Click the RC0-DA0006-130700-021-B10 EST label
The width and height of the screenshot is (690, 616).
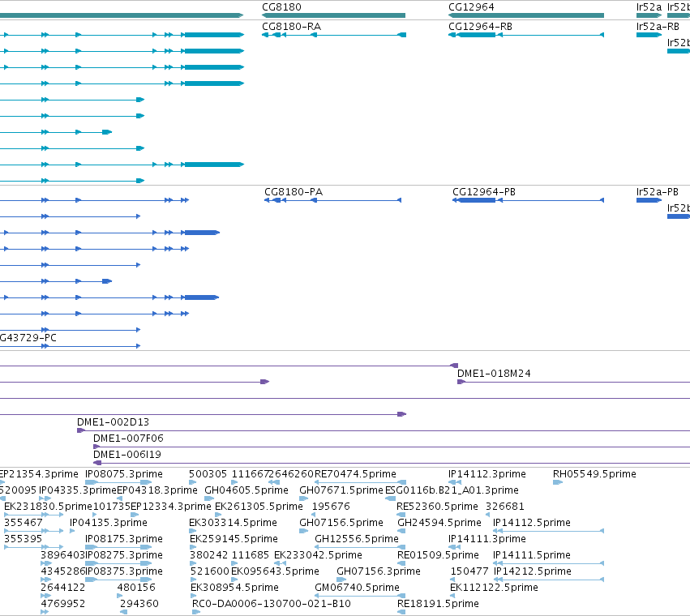(x=272, y=604)
